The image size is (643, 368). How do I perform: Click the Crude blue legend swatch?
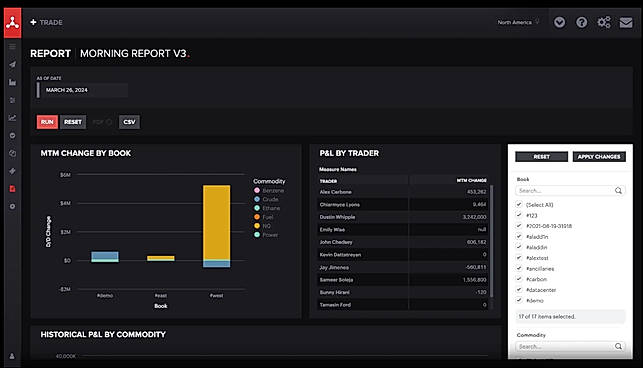tap(257, 199)
